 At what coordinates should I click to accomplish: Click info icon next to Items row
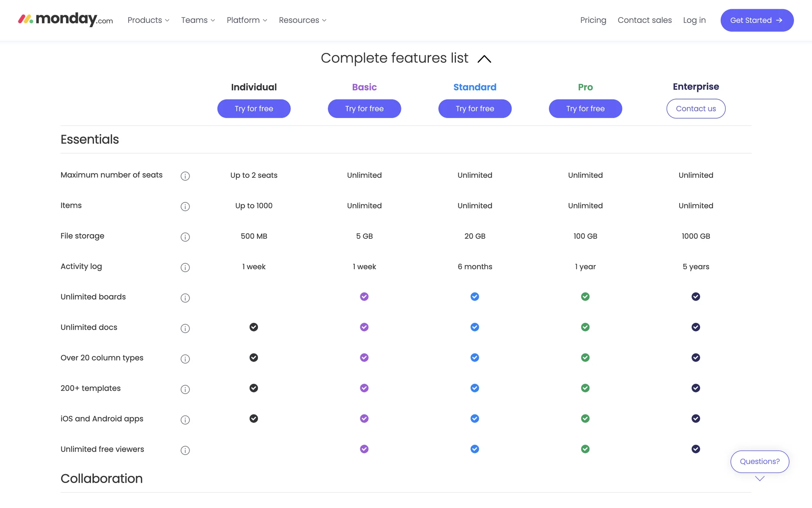click(185, 207)
